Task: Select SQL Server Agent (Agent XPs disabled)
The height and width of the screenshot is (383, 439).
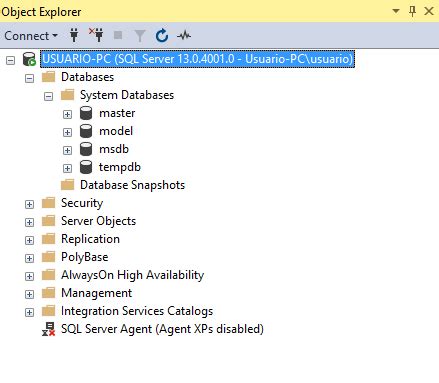Action: [x=162, y=329]
